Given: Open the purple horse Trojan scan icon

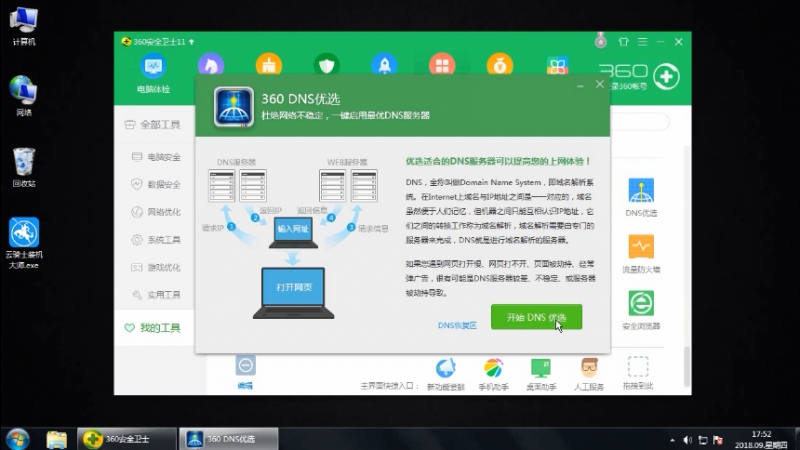Looking at the screenshot, I should coord(211,65).
